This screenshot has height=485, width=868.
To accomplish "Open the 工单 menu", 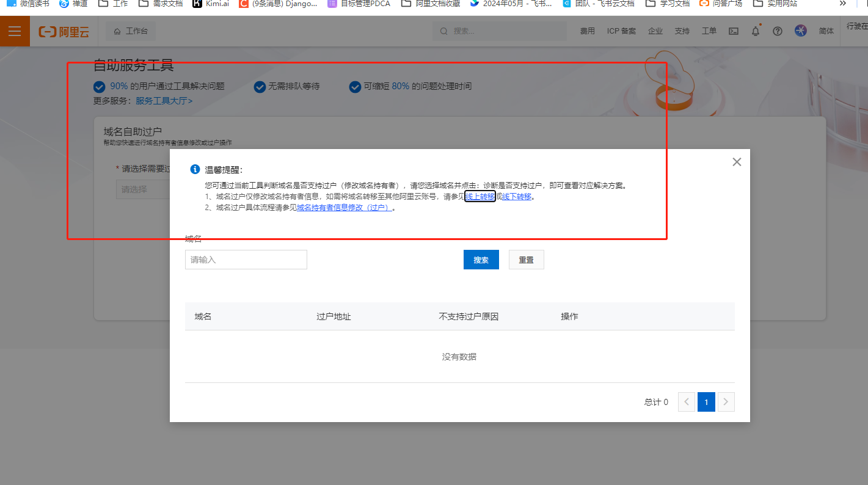I will 709,31.
